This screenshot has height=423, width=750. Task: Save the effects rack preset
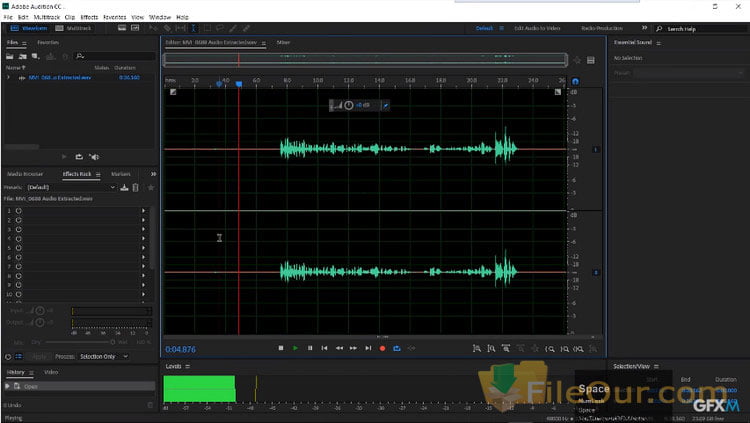point(124,187)
